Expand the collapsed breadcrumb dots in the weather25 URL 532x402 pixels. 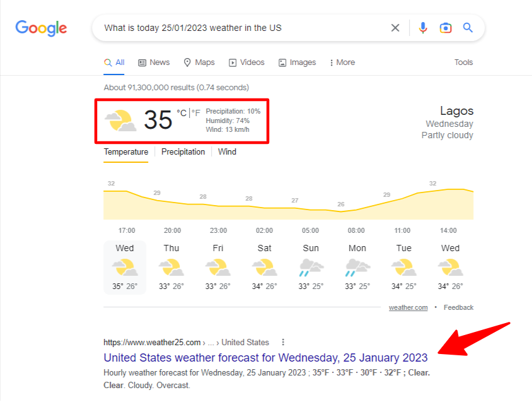pyautogui.click(x=209, y=341)
